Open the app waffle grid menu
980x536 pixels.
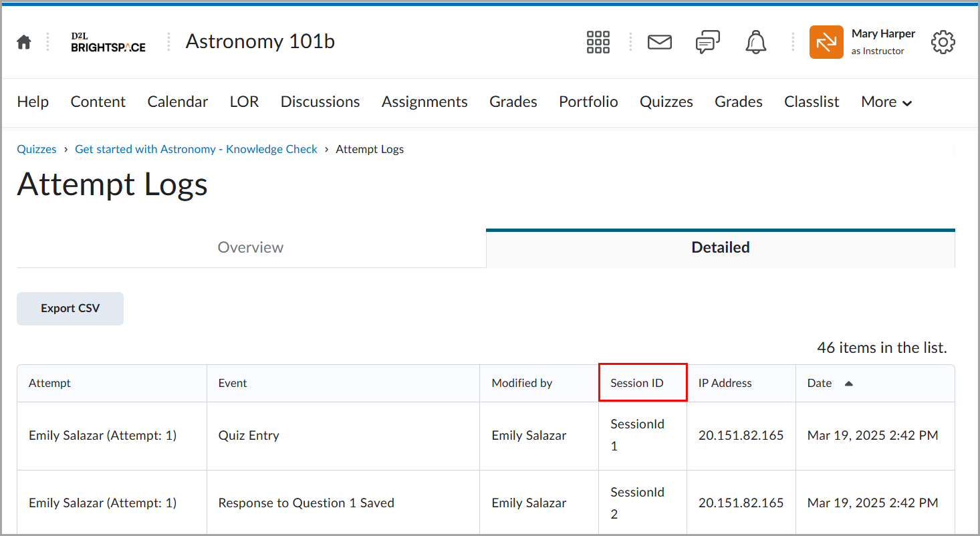pos(598,41)
